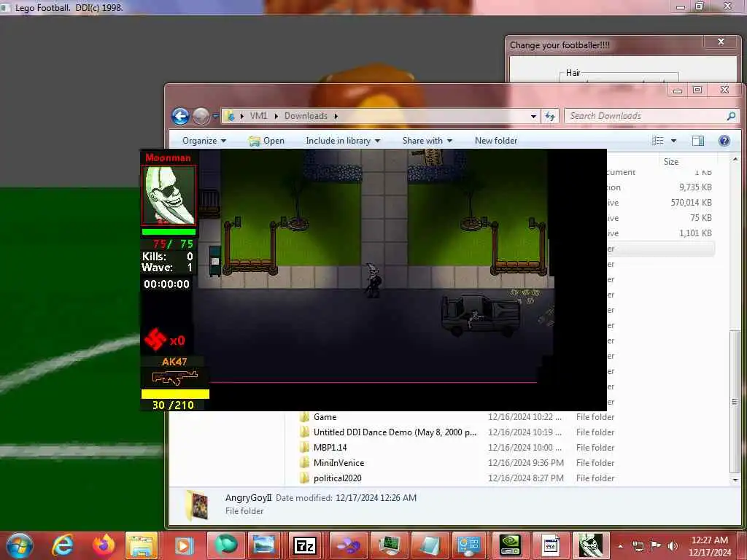Toggle the preview pane icon
747x560 pixels.
(x=698, y=141)
